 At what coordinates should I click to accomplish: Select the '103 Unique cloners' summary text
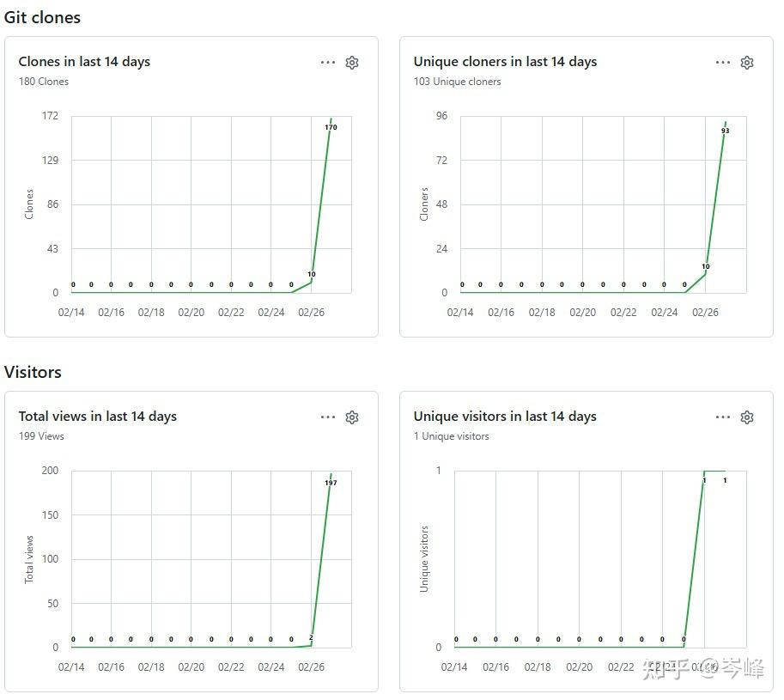point(457,82)
